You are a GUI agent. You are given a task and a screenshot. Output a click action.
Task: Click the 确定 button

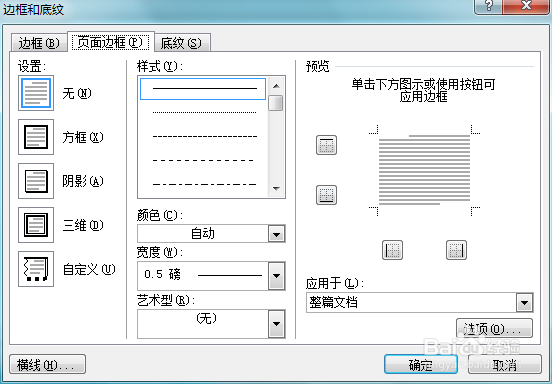click(x=421, y=365)
